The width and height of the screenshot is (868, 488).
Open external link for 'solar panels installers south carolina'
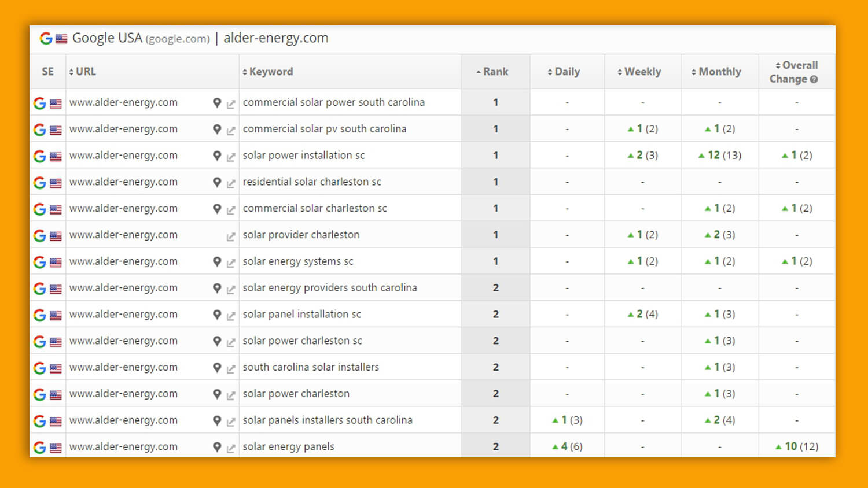coord(231,422)
